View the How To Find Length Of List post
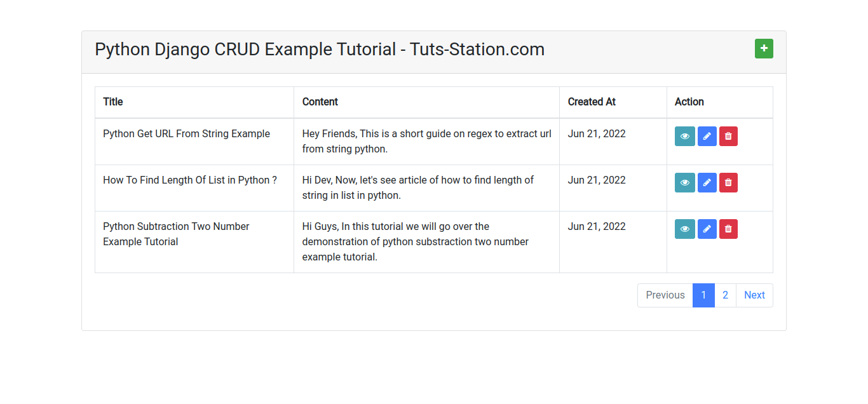The image size is (868, 404). click(684, 182)
